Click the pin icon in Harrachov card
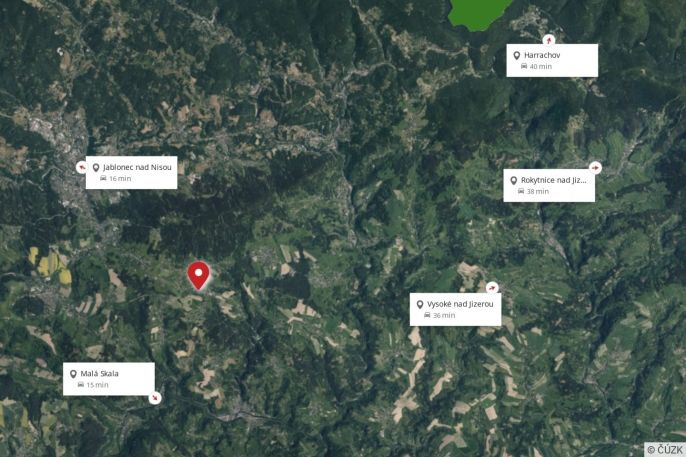 tap(517, 56)
